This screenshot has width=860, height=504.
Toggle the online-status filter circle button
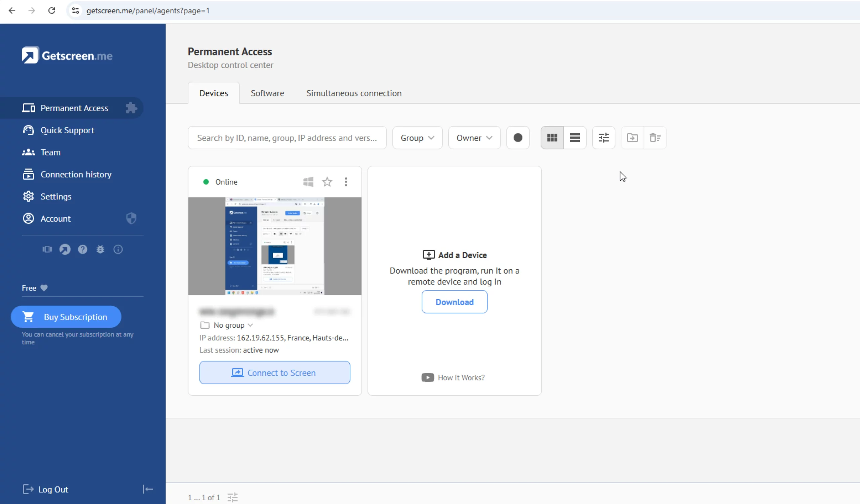point(518,138)
